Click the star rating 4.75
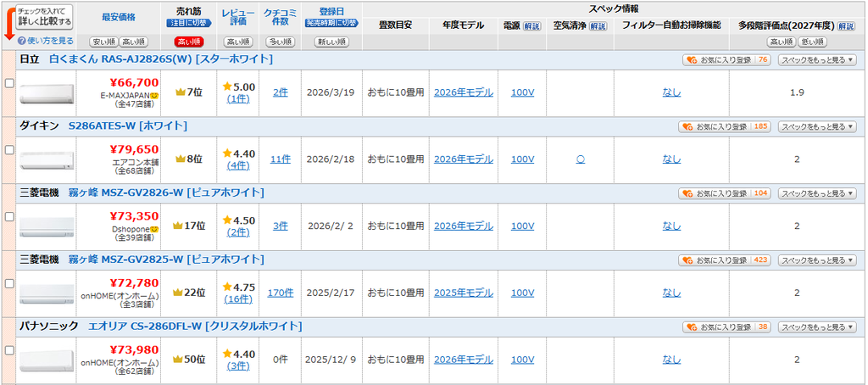This screenshot has height=385, width=868. coord(238,287)
